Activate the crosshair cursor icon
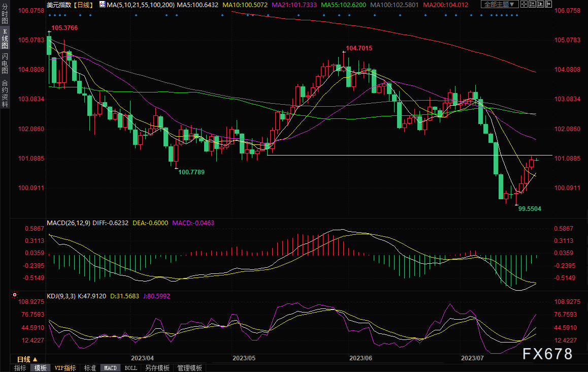Screen dimensions: 588x372 pyautogui.click(x=524, y=5)
